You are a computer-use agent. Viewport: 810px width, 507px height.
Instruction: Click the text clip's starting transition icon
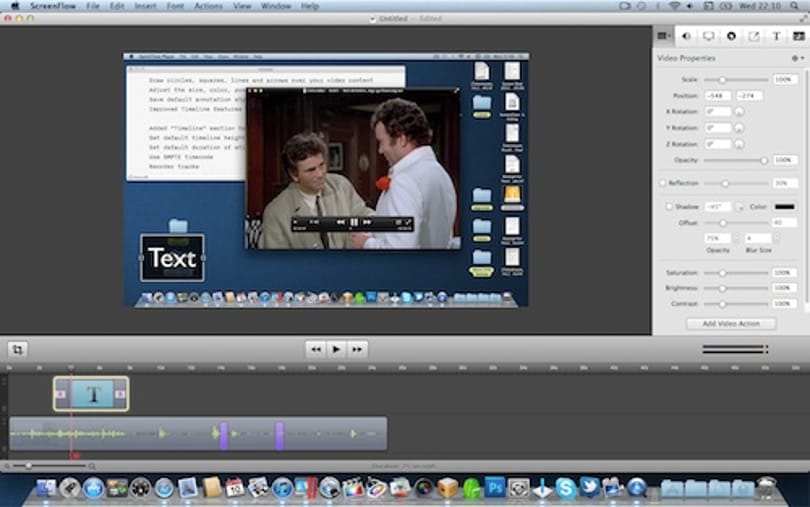[x=61, y=394]
